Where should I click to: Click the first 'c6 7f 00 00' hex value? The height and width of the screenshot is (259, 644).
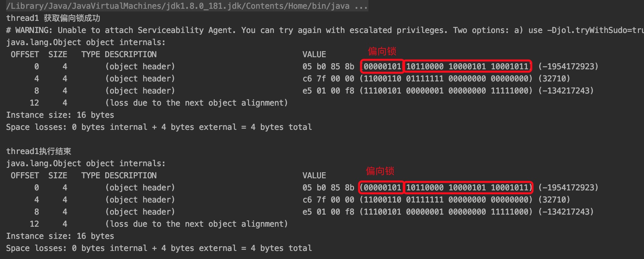328,79
